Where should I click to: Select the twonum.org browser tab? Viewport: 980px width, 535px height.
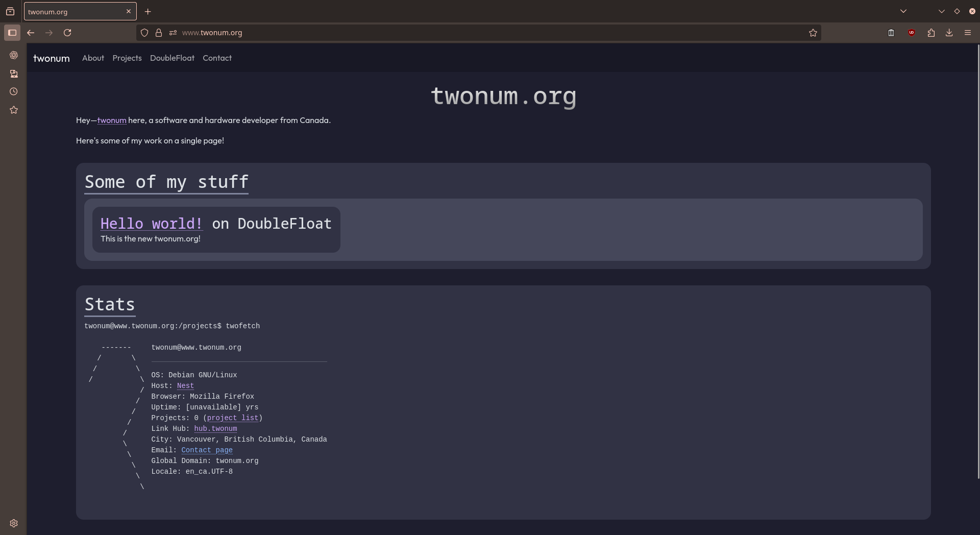pyautogui.click(x=80, y=11)
